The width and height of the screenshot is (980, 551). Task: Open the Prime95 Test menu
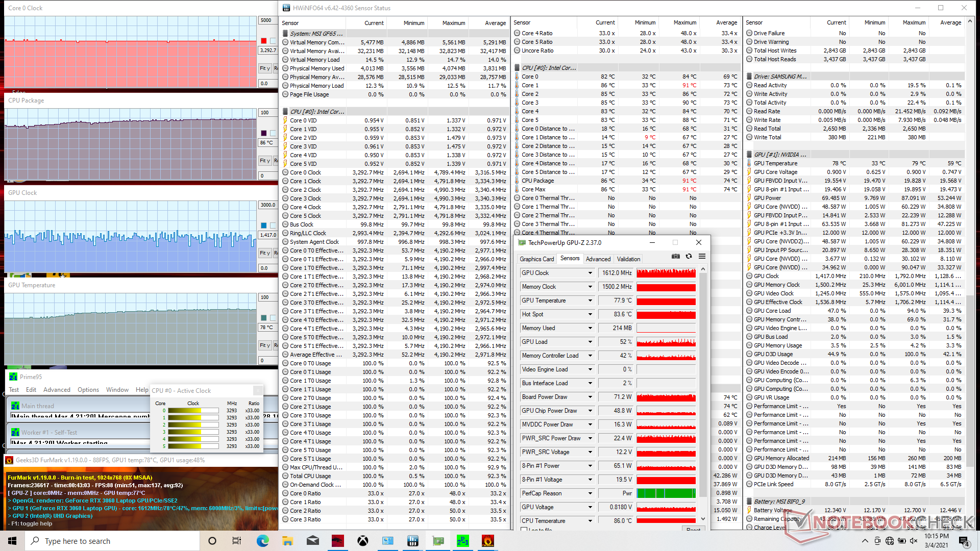coord(14,390)
